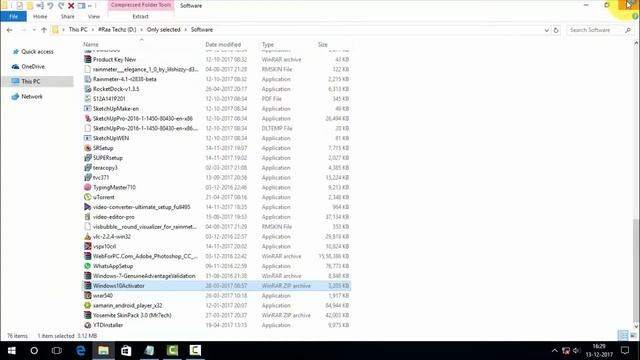Select the TypingMaster710 file icon
The height and width of the screenshot is (360, 640).
click(87, 187)
